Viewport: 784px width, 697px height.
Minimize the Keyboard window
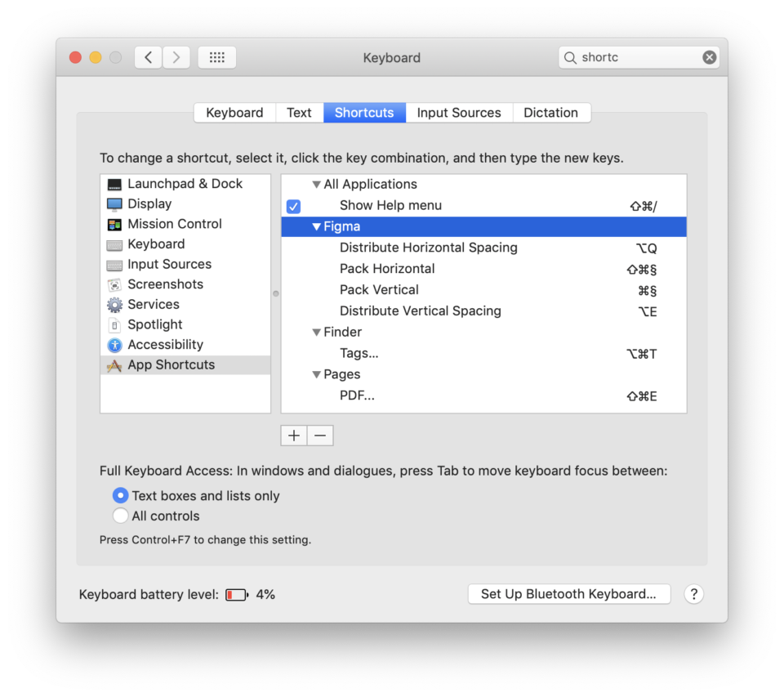[96, 57]
